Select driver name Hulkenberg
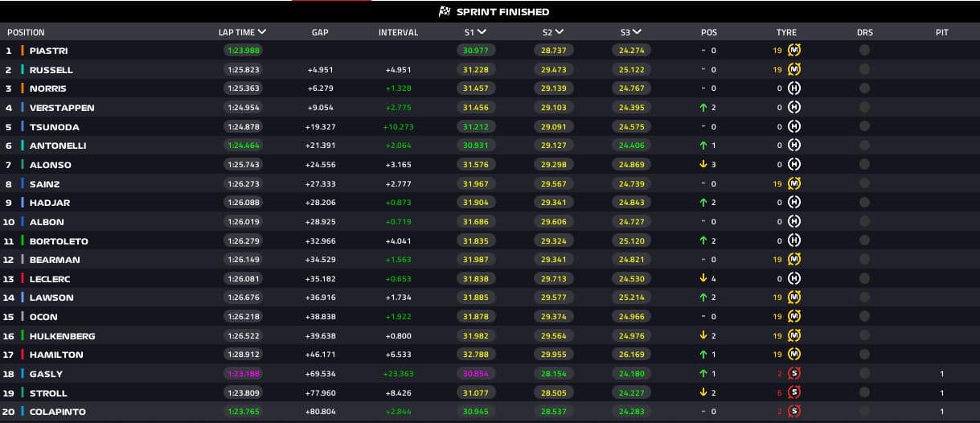Image resolution: width=980 pixels, height=423 pixels. coord(62,336)
